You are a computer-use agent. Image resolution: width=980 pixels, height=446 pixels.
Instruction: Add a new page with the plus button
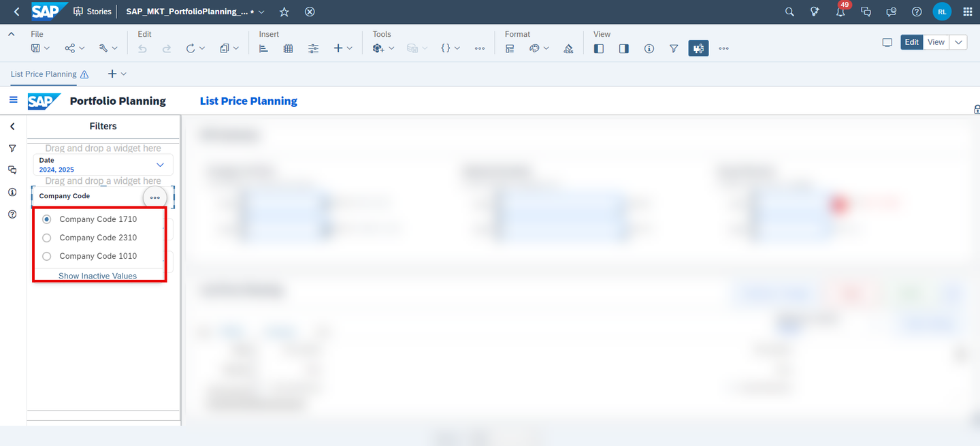(112, 74)
